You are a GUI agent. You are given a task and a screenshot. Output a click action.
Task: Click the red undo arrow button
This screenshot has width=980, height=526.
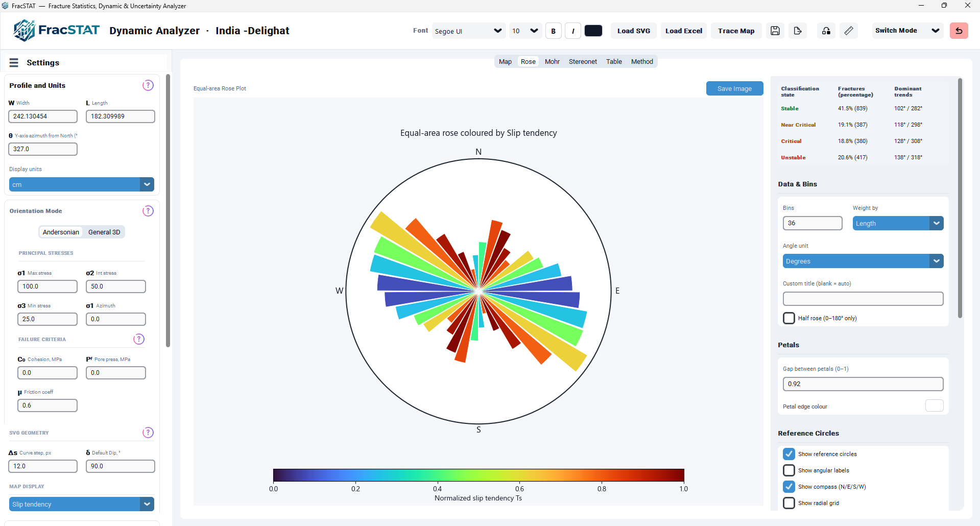(959, 31)
